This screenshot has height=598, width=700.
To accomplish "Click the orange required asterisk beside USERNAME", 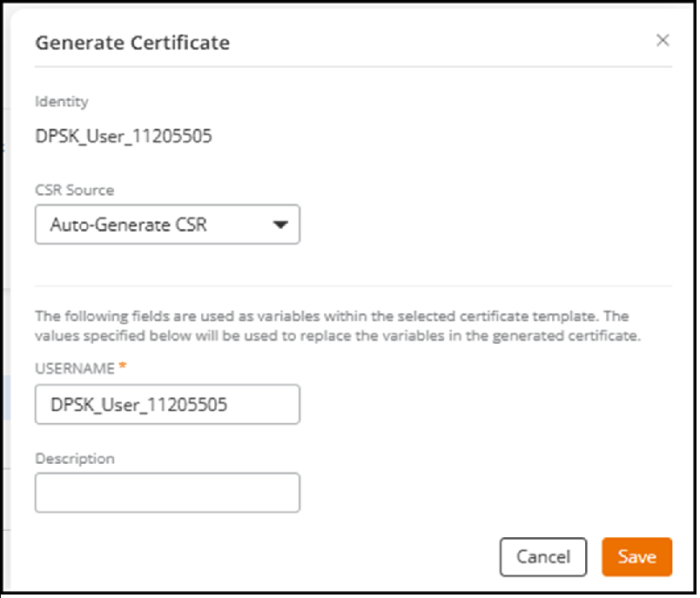I will [123, 367].
